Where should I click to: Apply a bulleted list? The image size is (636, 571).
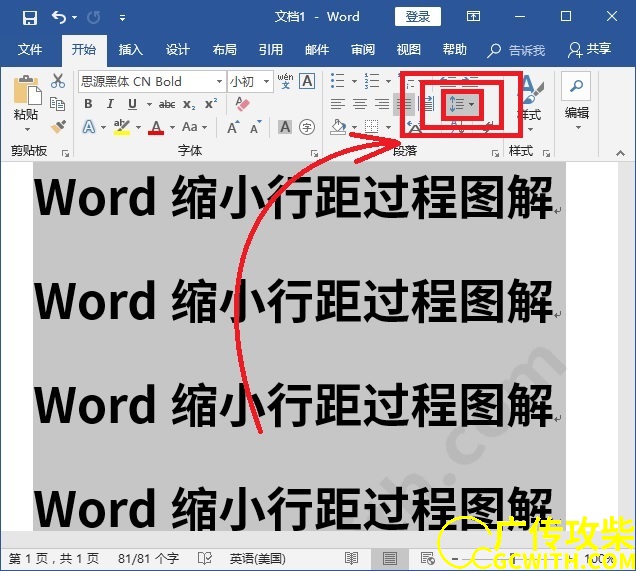pos(337,81)
